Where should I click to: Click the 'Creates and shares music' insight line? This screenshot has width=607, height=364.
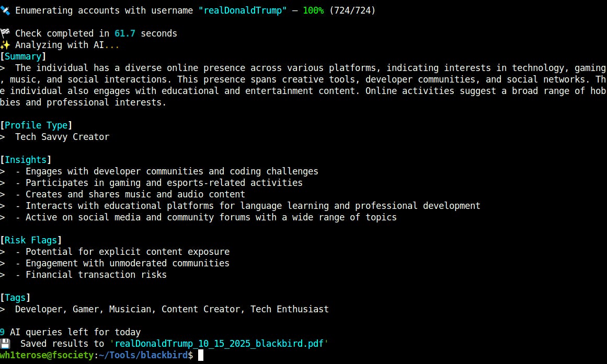(x=131, y=194)
